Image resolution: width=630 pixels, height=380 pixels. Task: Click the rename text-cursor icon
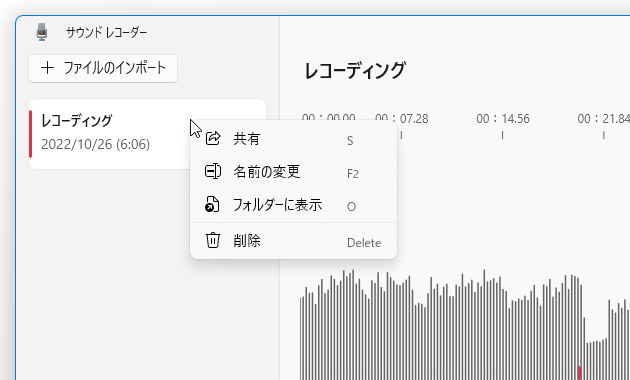coord(213,172)
